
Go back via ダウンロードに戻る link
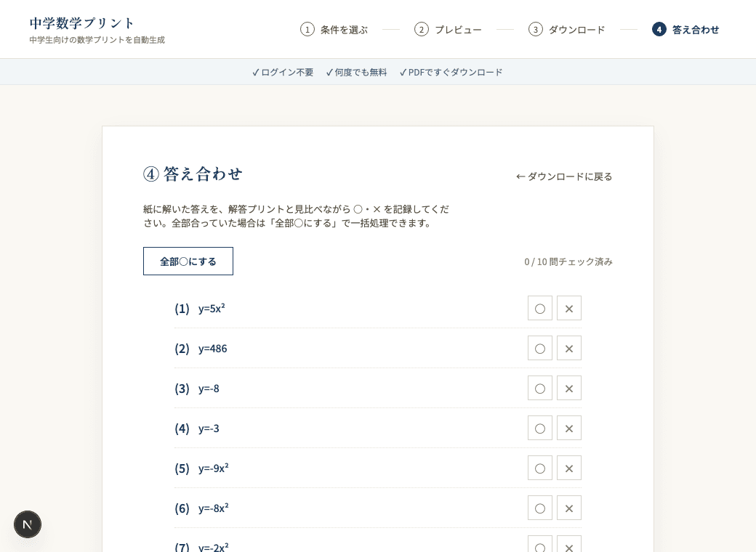click(564, 176)
